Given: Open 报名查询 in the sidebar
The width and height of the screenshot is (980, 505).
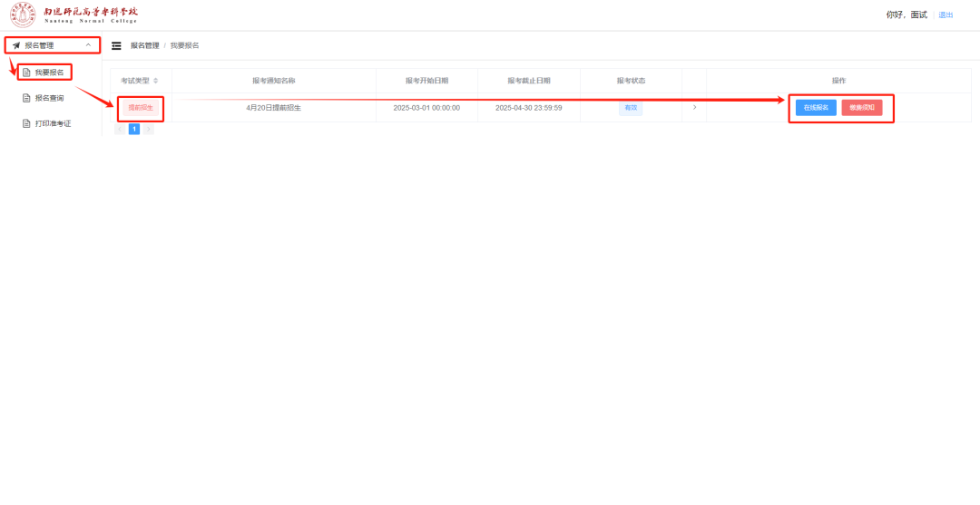Looking at the screenshot, I should 49,98.
